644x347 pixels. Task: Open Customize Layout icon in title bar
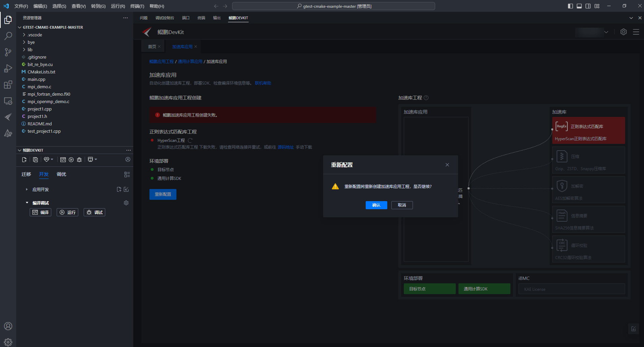pyautogui.click(x=597, y=6)
